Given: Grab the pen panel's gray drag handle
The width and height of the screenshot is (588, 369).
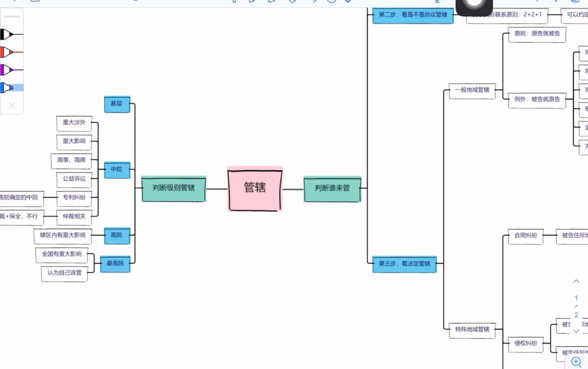Looking at the screenshot, I should click(x=12, y=17).
